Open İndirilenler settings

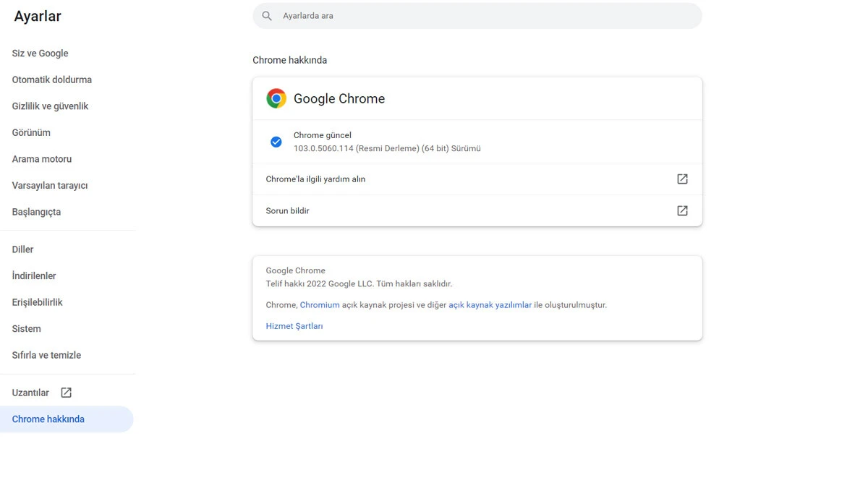pos(33,275)
